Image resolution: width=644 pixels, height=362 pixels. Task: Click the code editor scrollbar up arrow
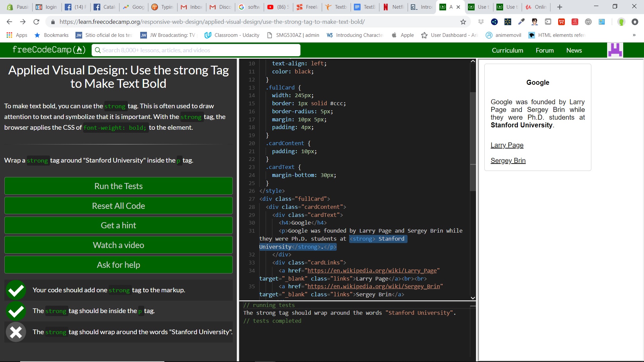point(473,61)
